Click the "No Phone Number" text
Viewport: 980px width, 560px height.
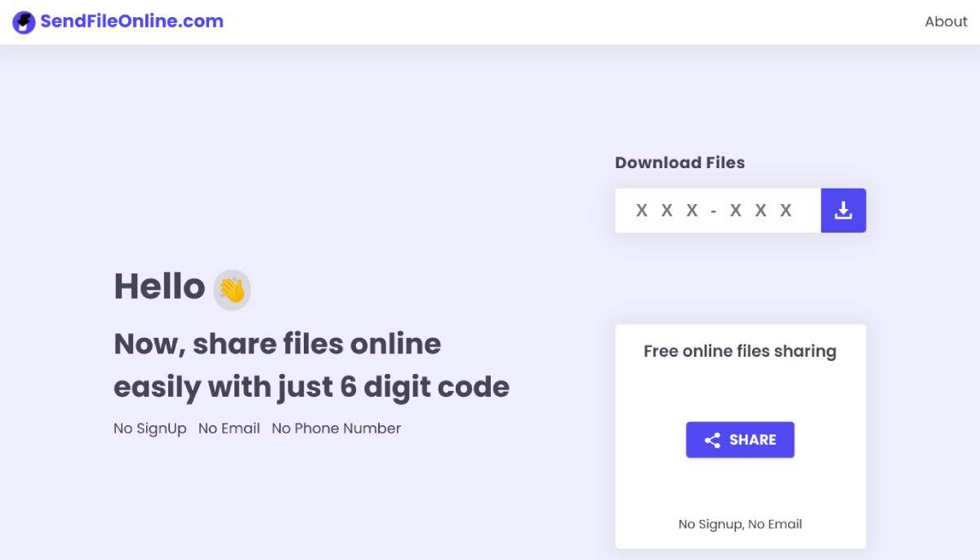click(336, 429)
